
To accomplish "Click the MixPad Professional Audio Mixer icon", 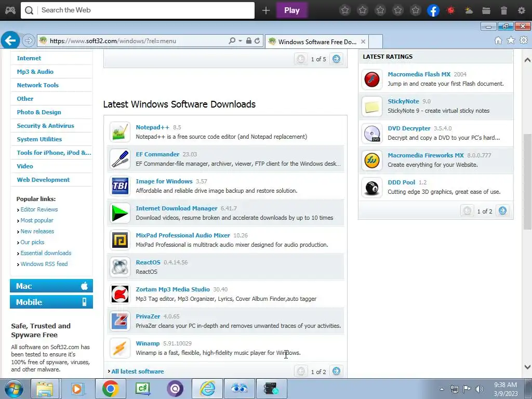I will (120, 240).
